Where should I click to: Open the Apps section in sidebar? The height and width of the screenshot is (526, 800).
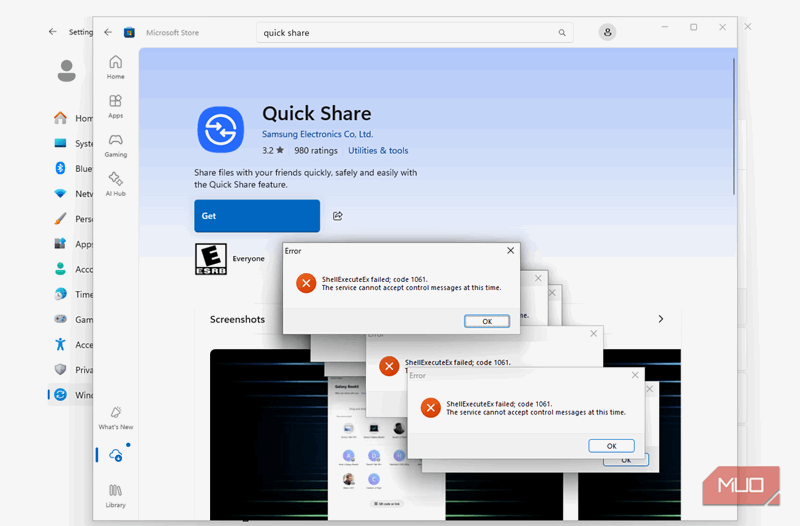pyautogui.click(x=116, y=105)
